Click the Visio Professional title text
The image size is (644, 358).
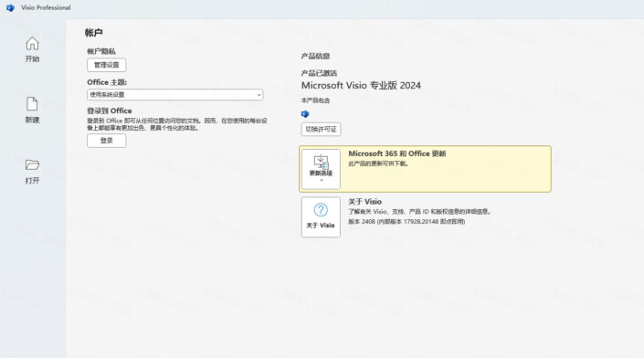[x=46, y=7]
